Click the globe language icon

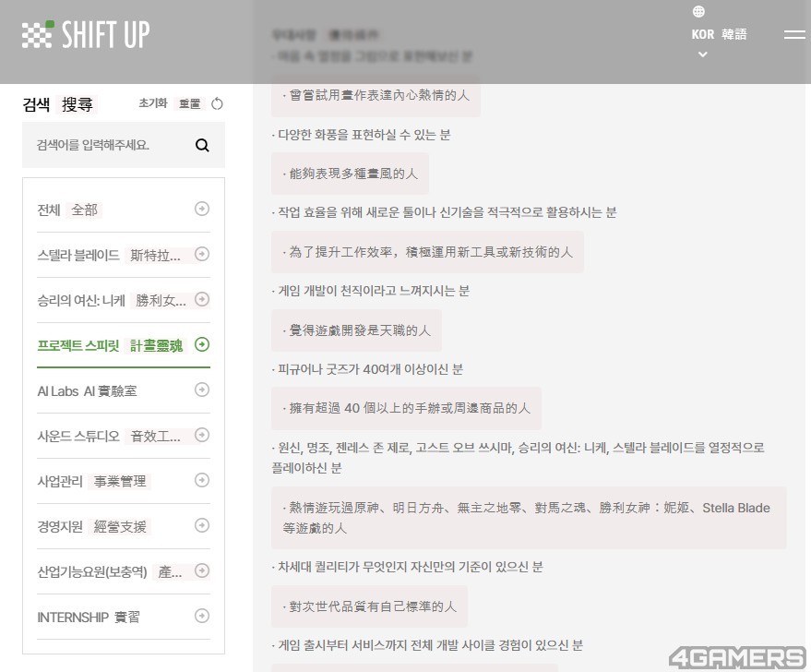(698, 11)
